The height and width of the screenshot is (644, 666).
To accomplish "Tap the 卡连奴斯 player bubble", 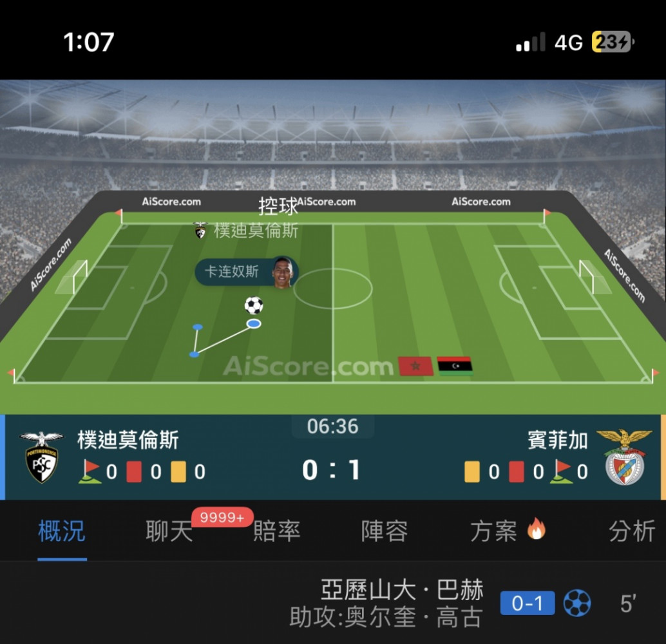I will pyautogui.click(x=246, y=272).
